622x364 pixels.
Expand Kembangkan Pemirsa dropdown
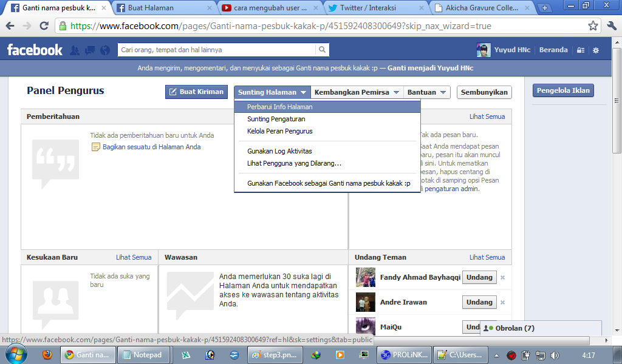click(357, 92)
